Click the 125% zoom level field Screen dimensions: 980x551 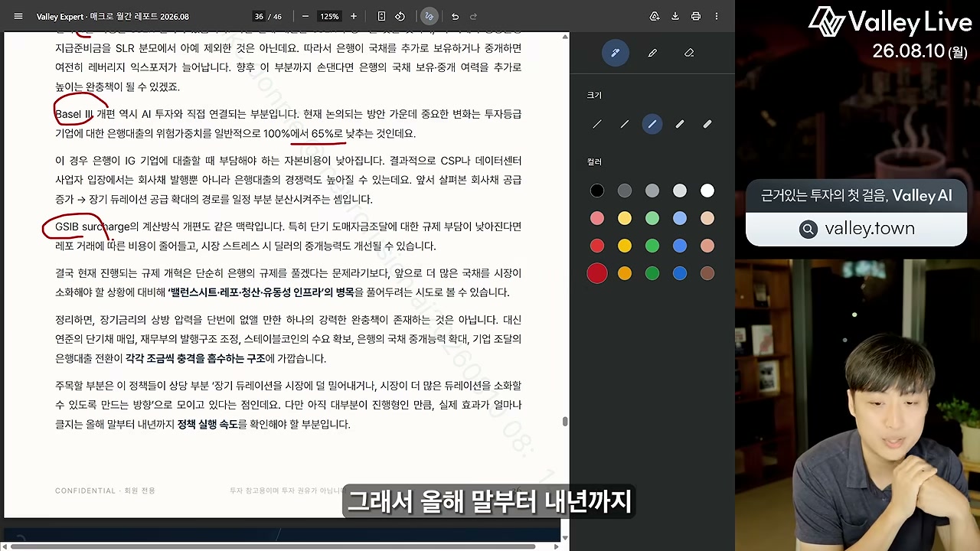point(329,16)
